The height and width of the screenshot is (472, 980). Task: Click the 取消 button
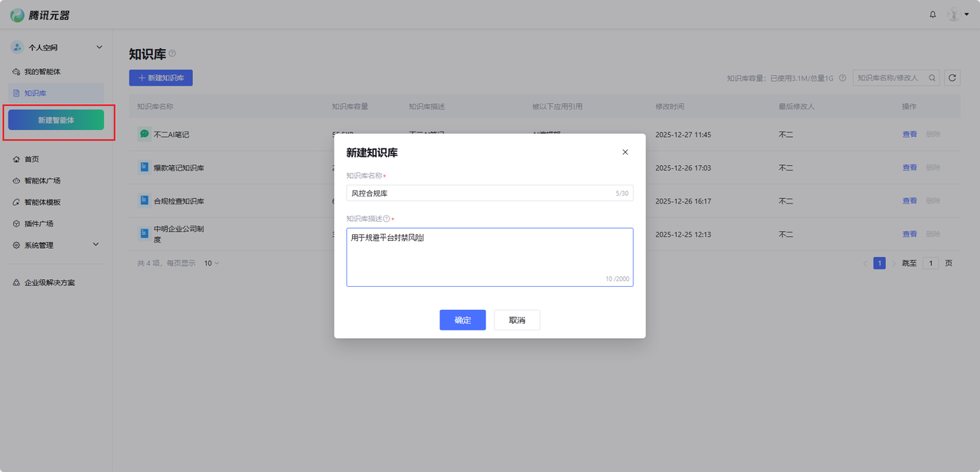(x=517, y=320)
